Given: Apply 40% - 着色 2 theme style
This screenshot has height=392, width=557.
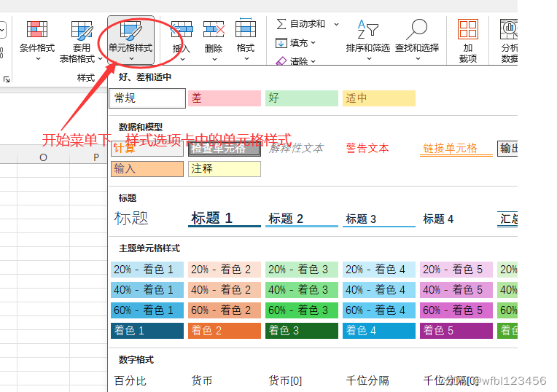Looking at the screenshot, I should pos(225,290).
